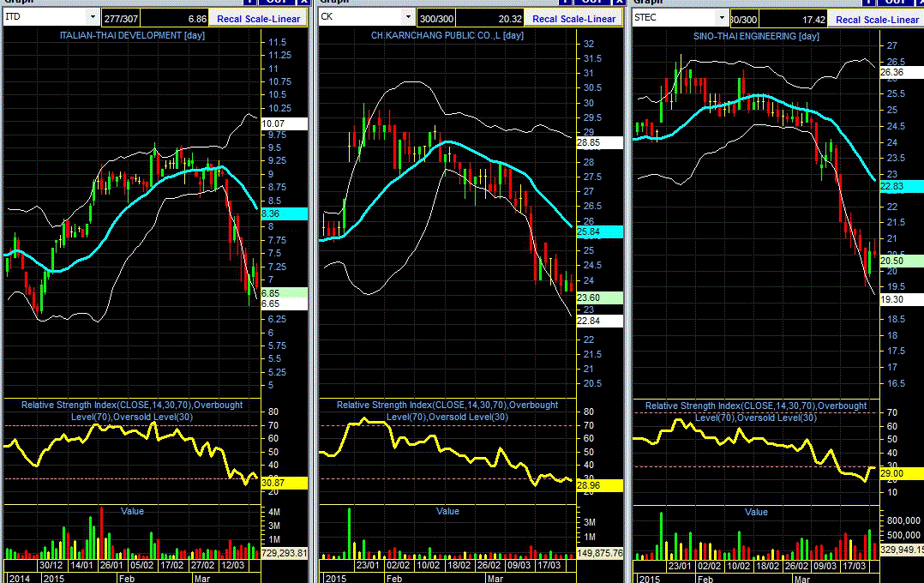This screenshot has width=924, height=583.
Task: Click the Relative Strength Index title on the CK chart
Action: point(447,411)
